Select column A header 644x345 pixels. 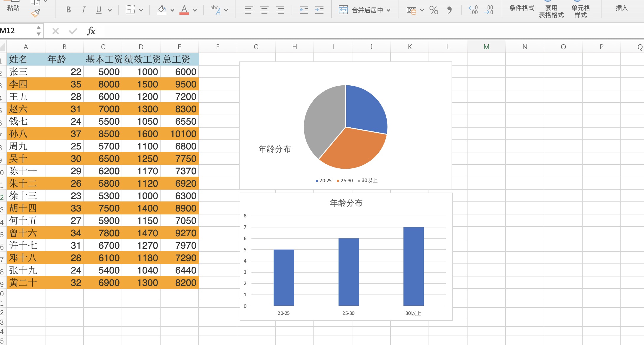(26, 47)
